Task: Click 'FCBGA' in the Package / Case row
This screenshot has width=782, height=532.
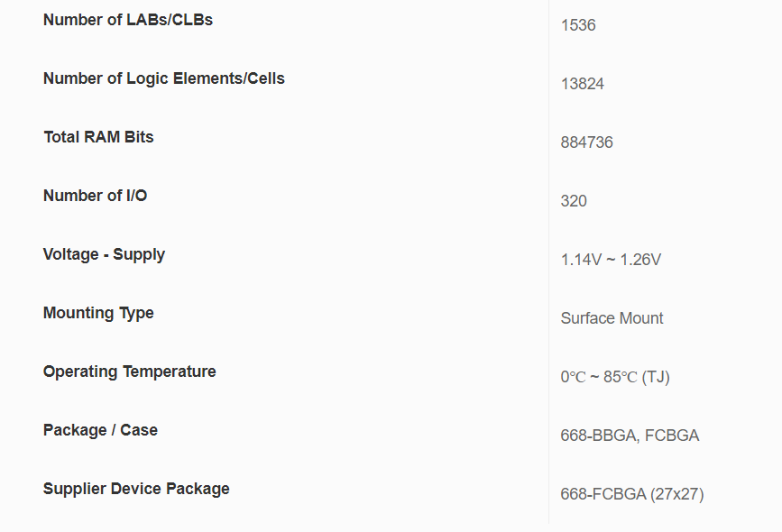Action: (672, 436)
